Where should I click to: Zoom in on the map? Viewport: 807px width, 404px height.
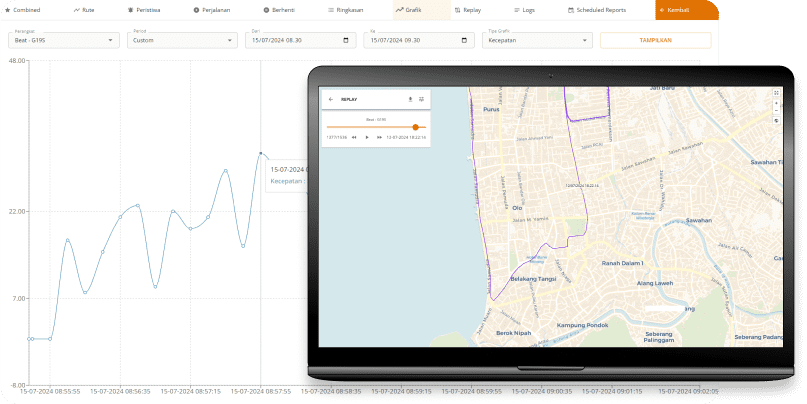point(777,103)
